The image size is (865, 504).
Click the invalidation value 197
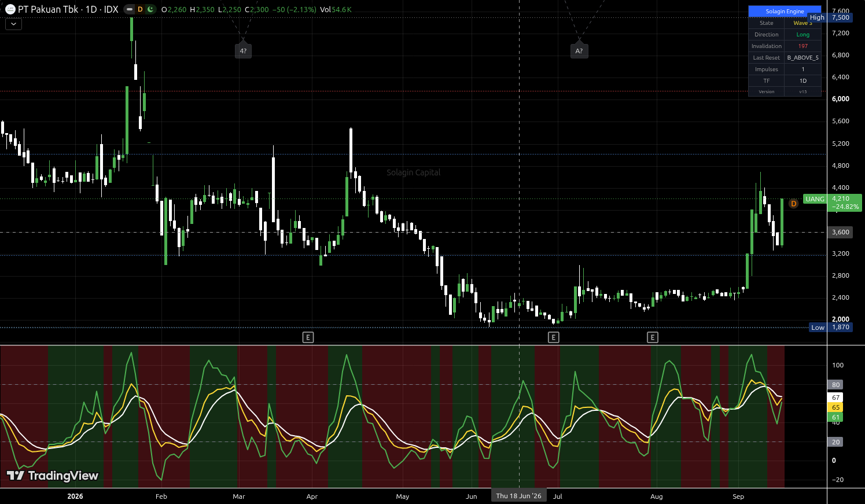(x=803, y=46)
